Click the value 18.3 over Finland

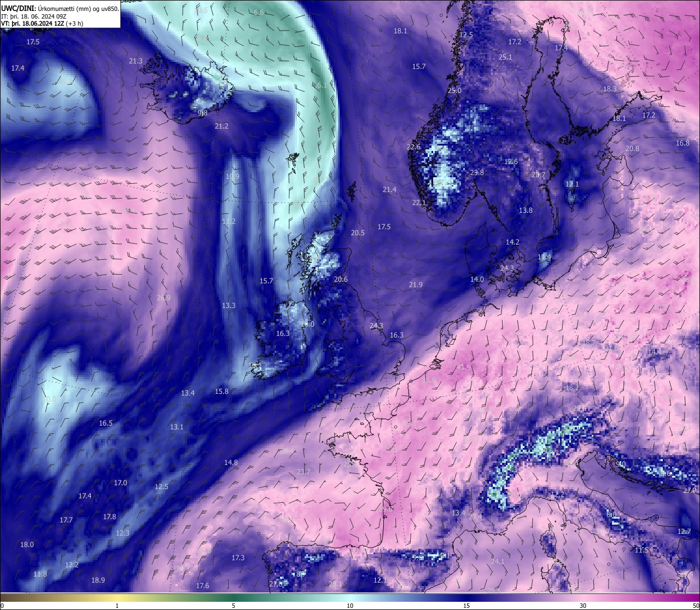(610, 89)
